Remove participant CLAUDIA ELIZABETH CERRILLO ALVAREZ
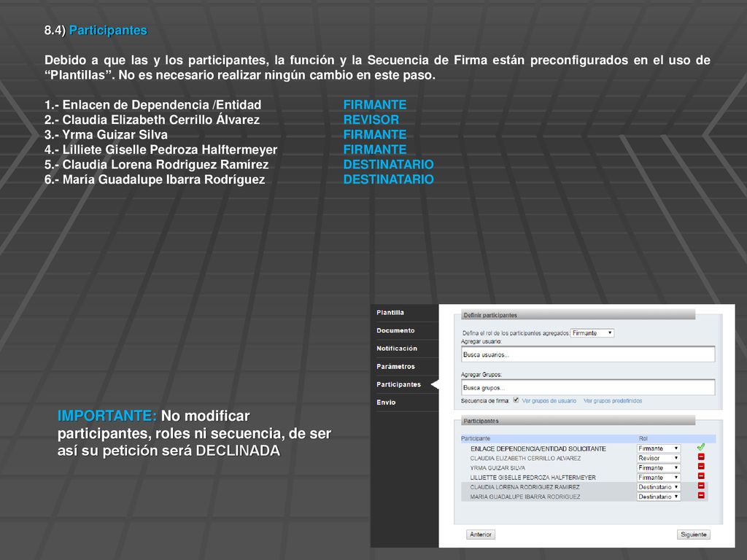The width and height of the screenshot is (747, 560). click(701, 457)
